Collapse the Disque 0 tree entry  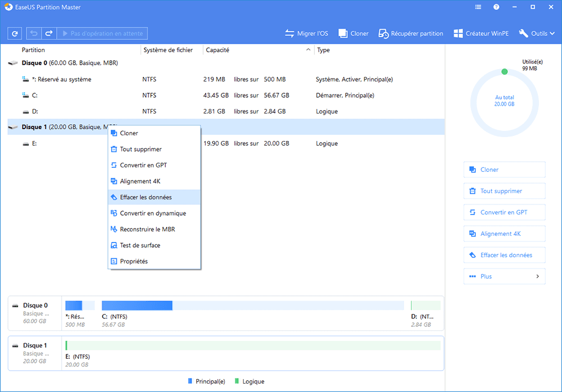[x=12, y=63]
